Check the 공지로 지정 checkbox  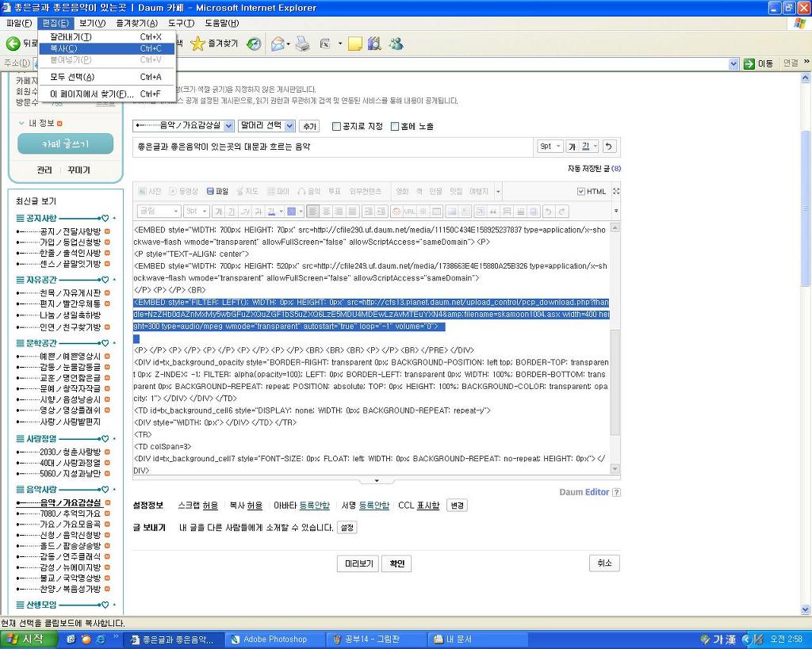pos(336,126)
